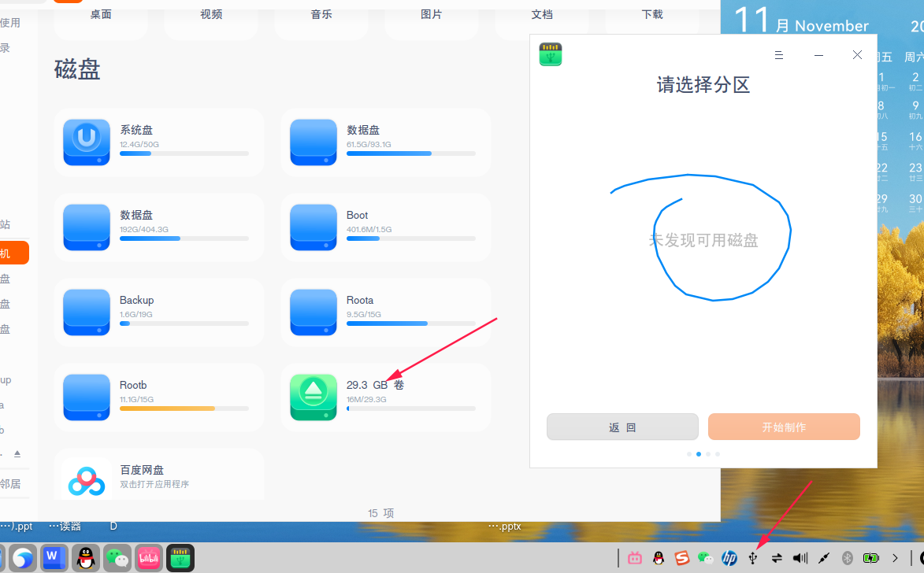This screenshot has width=924, height=573.
Task: Click the QQ tray icon
Action: [659, 558]
